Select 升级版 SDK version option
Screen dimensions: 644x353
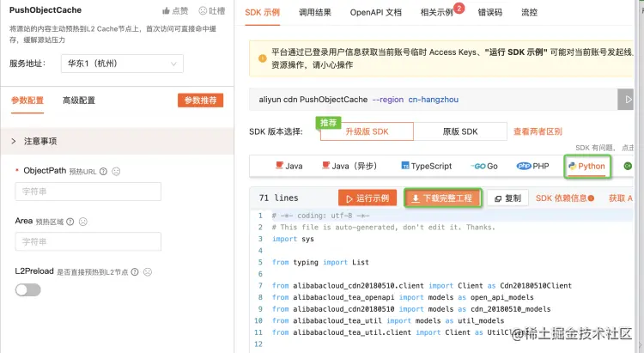367,131
